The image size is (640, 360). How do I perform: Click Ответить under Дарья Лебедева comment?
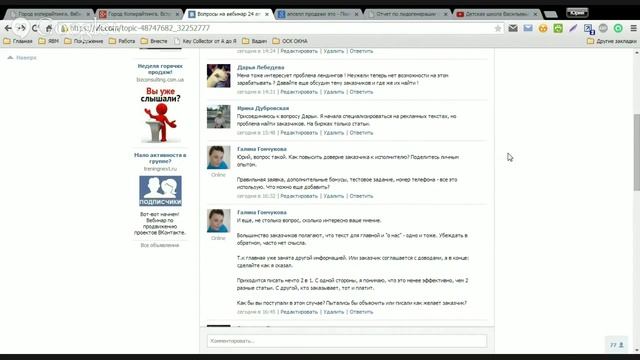coord(361,92)
